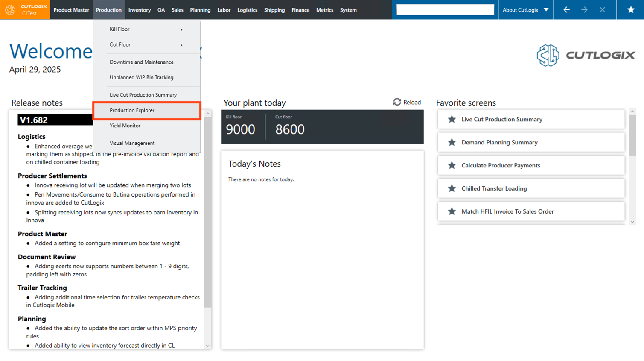Select Downtime and Maintenance menu entry
The width and height of the screenshot is (644, 361).
click(141, 62)
